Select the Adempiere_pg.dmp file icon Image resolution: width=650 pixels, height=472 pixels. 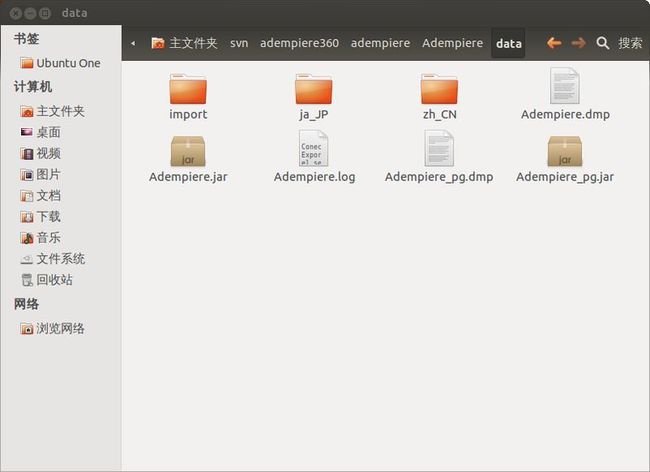(439, 148)
